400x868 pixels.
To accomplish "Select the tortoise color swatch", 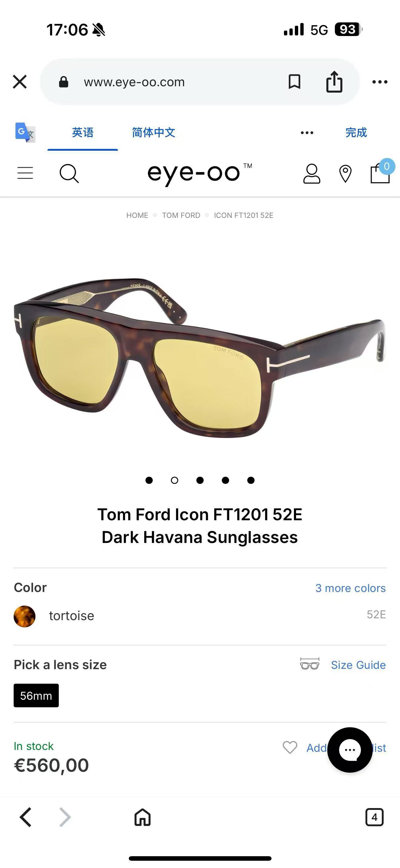I will coord(25,616).
